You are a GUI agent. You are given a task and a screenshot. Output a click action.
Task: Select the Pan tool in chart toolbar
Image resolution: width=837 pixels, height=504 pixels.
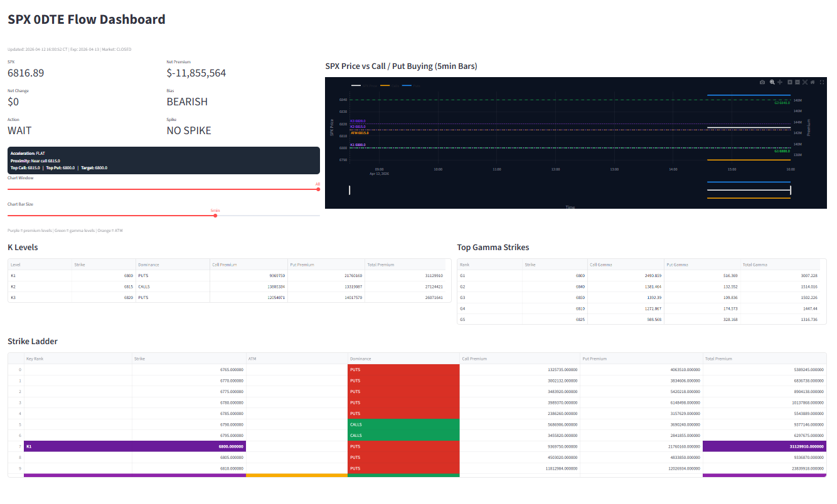pyautogui.click(x=780, y=82)
